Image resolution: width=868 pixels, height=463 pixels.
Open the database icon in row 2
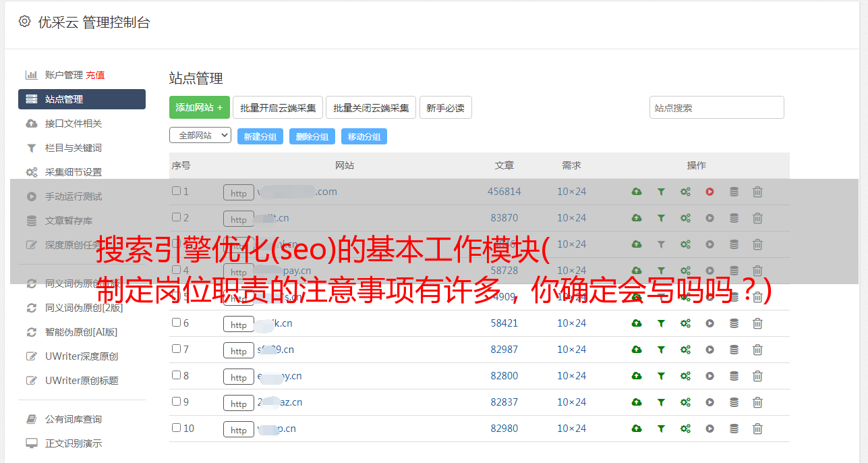coord(734,218)
